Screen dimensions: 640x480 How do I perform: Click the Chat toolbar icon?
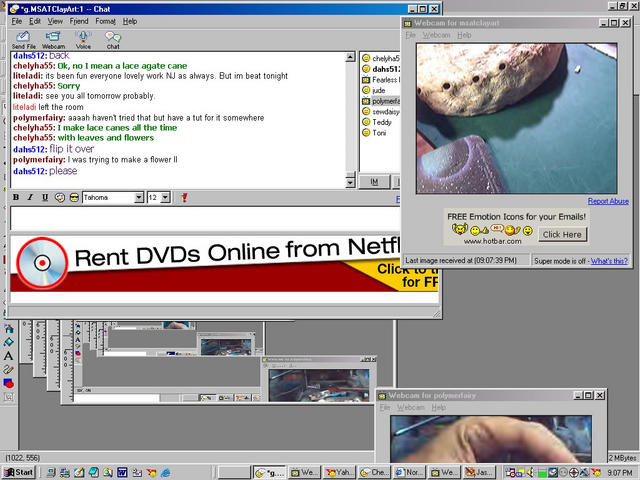[113, 40]
